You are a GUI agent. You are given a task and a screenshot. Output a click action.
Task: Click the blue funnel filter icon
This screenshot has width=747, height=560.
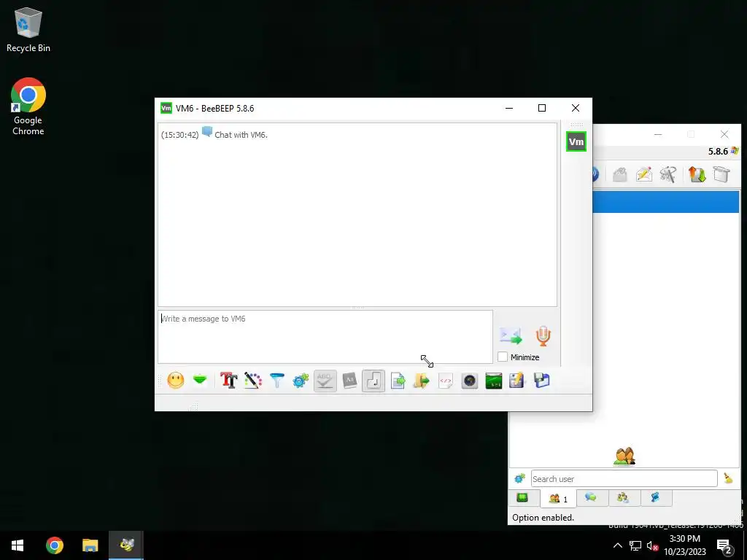pos(276,381)
